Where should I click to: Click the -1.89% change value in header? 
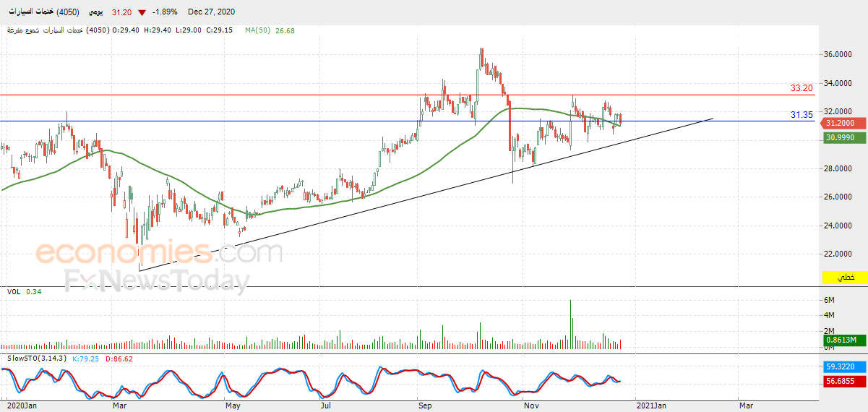166,12
